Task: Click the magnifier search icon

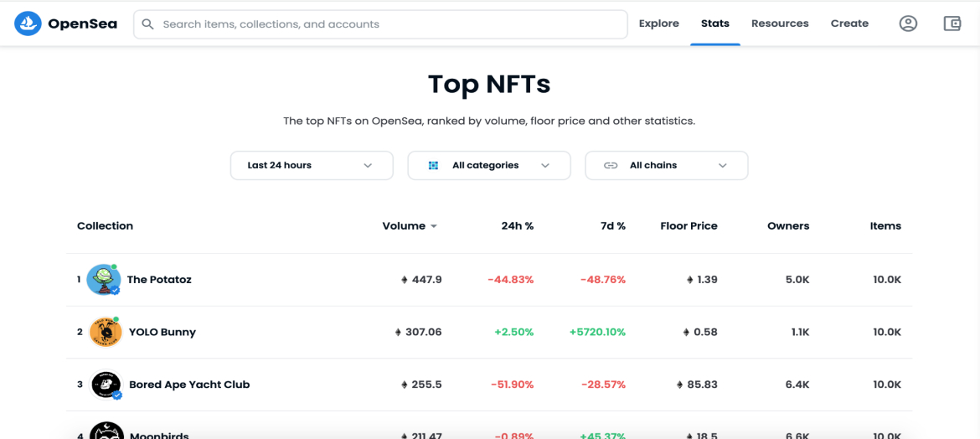Action: click(x=147, y=24)
